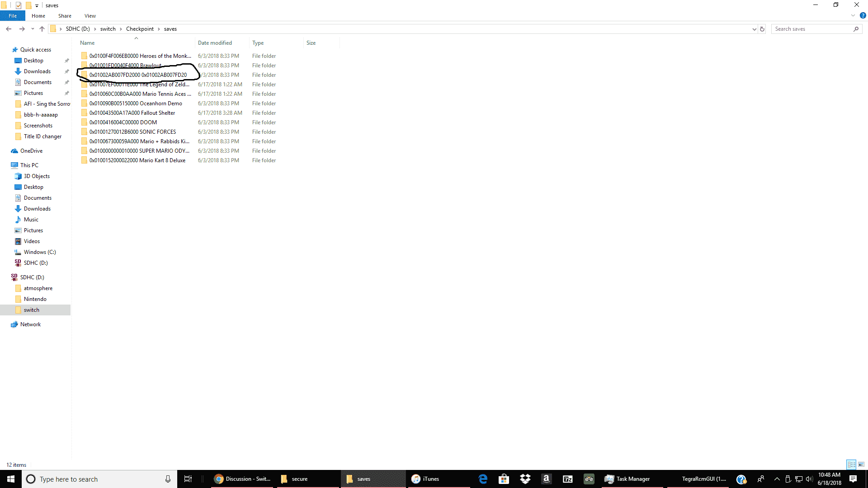This screenshot has width=868, height=488.
Task: Select the Oceanhorn Demo folder
Action: 136,103
